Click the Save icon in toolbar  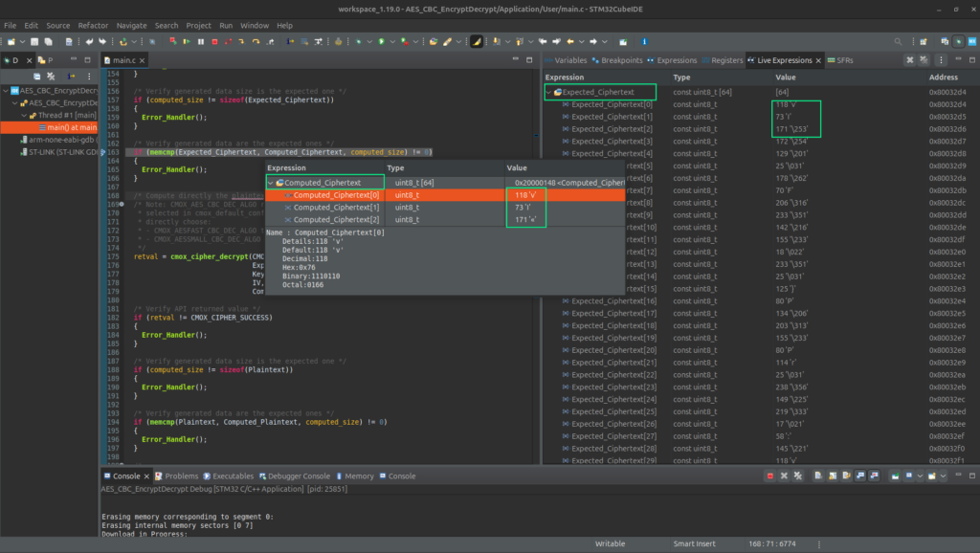coord(33,42)
